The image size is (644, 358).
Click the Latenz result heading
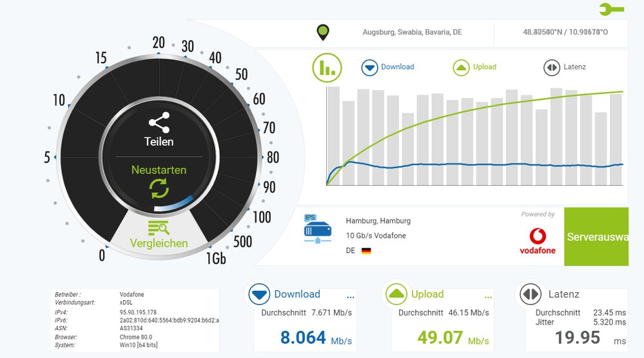tap(564, 294)
